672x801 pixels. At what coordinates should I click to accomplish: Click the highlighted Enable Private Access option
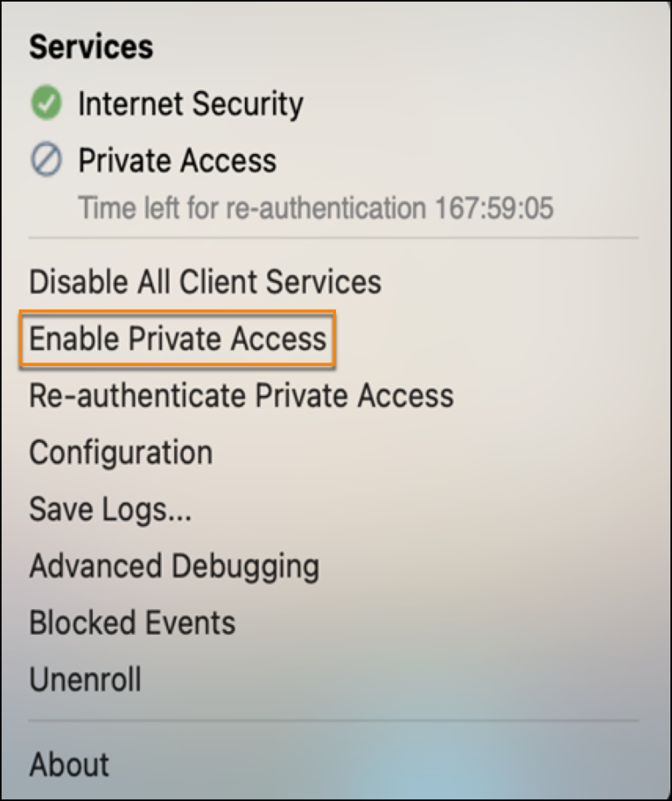pyautogui.click(x=175, y=339)
